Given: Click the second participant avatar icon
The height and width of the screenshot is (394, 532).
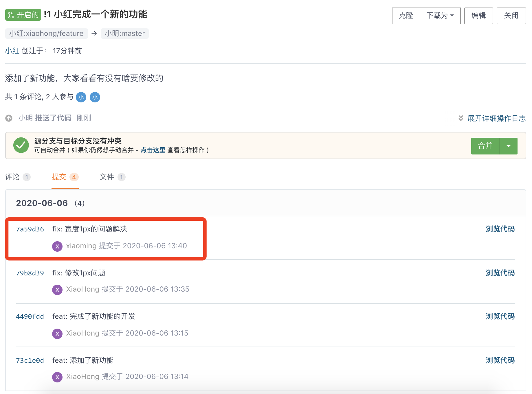Looking at the screenshot, I should [x=95, y=97].
